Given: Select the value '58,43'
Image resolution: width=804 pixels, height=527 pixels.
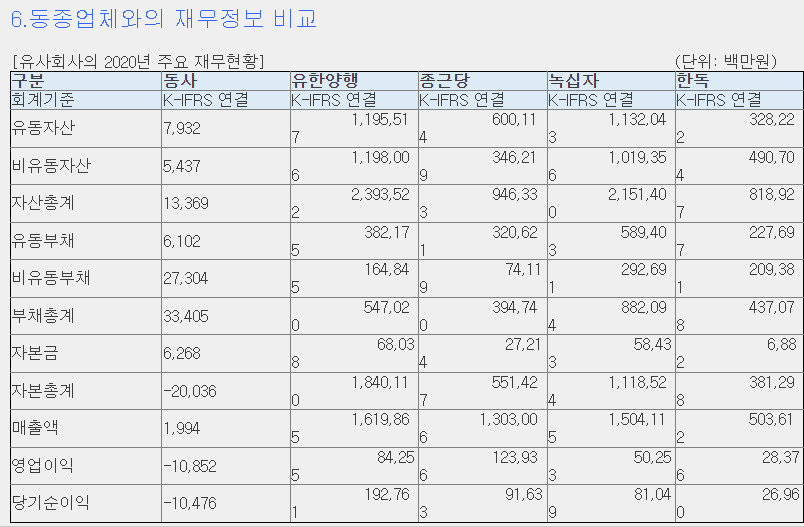Looking at the screenshot, I should tap(652, 344).
